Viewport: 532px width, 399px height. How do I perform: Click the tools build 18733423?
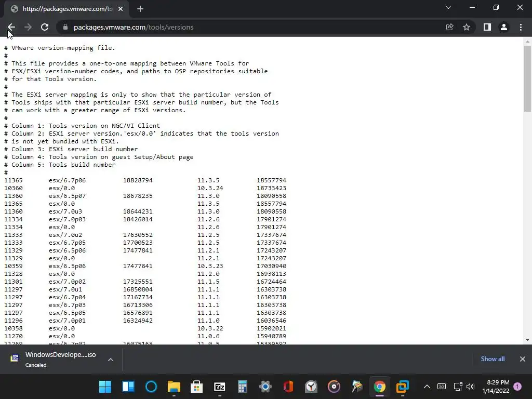271,188
